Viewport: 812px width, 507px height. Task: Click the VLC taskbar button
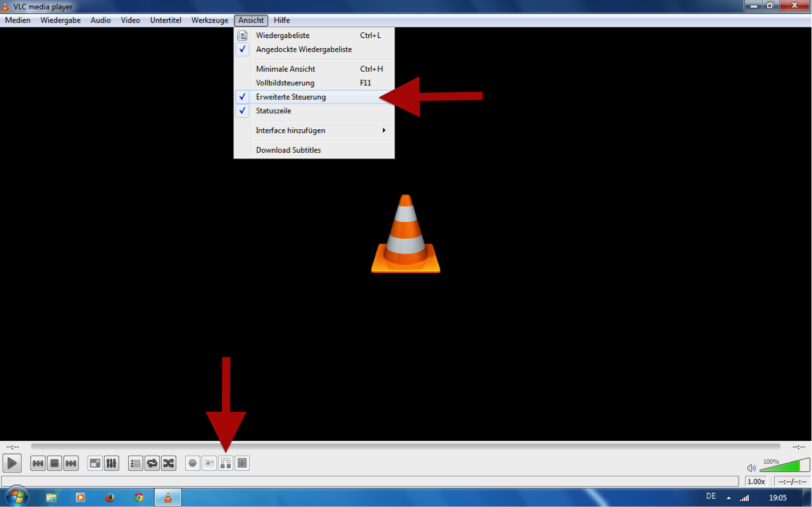click(x=168, y=498)
